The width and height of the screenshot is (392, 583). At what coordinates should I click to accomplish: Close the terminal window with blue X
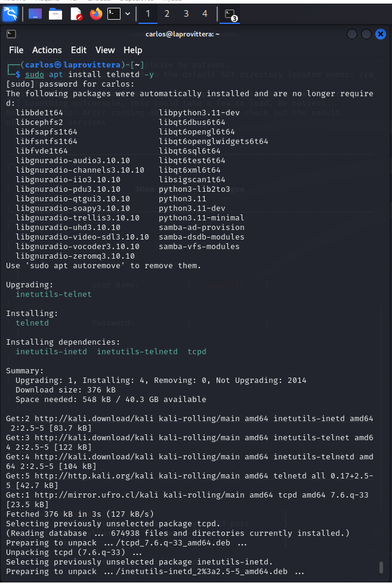(381, 34)
